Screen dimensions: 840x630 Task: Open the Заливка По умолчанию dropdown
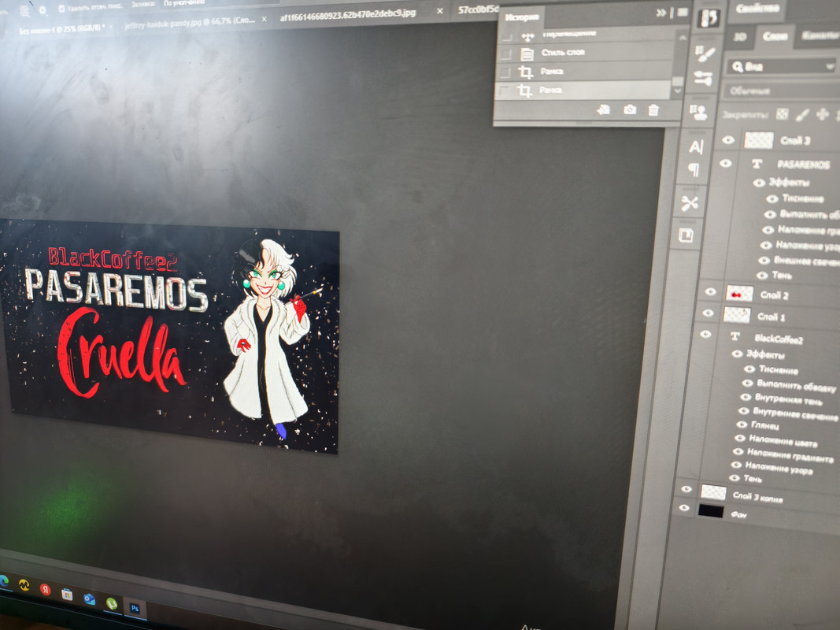185,3
